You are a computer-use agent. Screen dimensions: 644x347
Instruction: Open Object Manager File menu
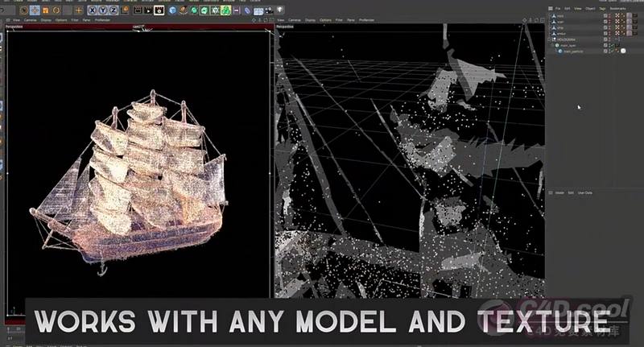[558, 9]
